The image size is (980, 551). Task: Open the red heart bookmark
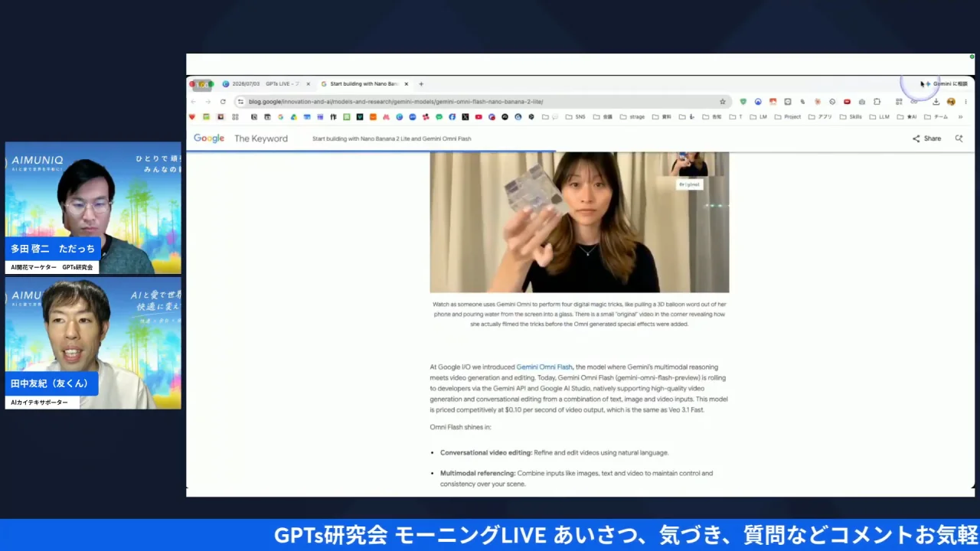point(192,117)
